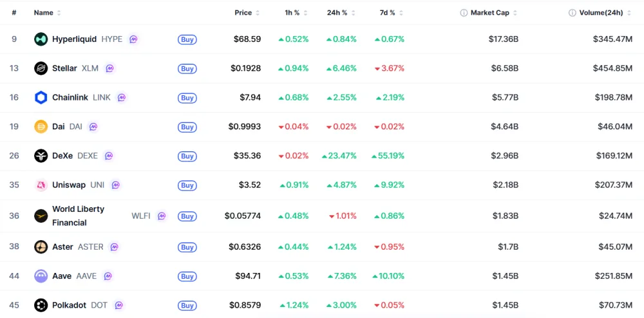Click Polkadot's $0.8579 price
644x318 pixels.
tap(245, 305)
